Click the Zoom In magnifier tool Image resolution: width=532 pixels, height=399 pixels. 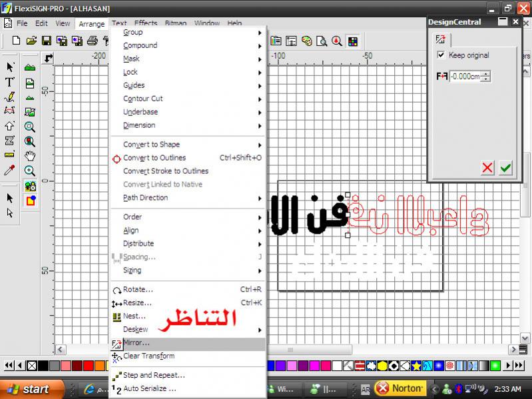[30, 171]
